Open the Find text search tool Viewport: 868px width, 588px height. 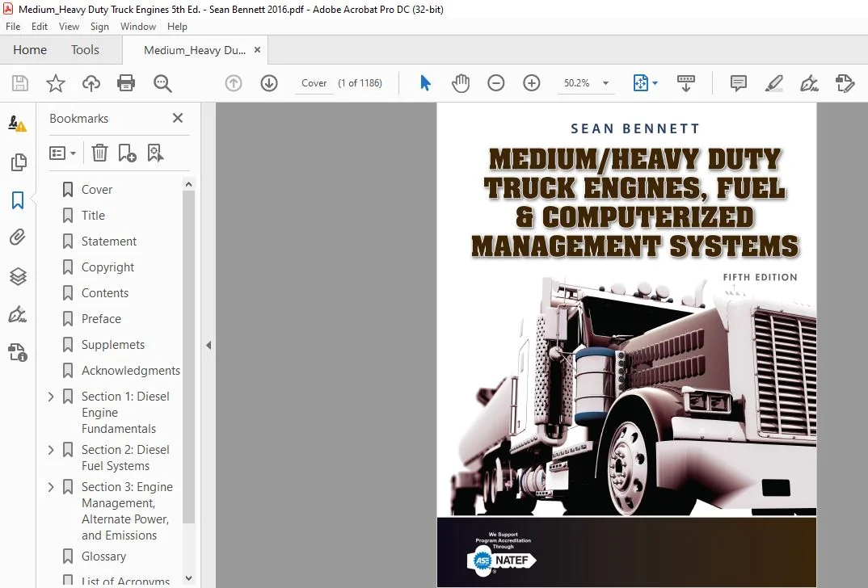tap(162, 83)
